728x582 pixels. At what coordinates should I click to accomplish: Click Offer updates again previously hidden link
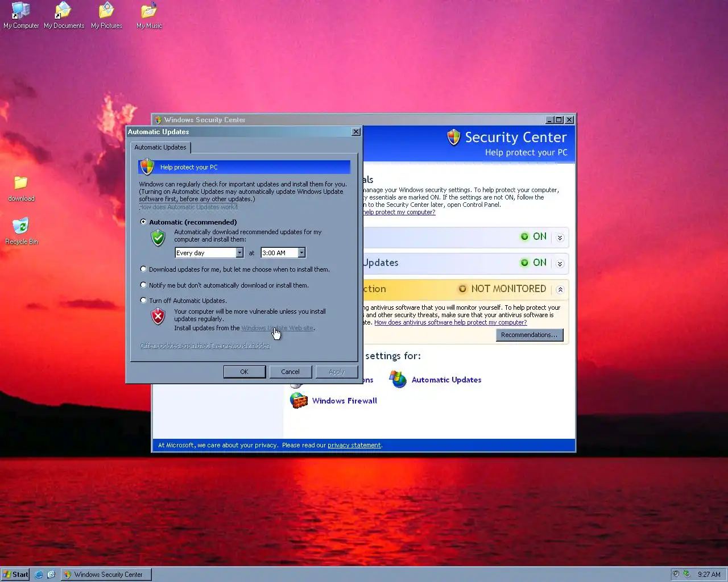(205, 346)
